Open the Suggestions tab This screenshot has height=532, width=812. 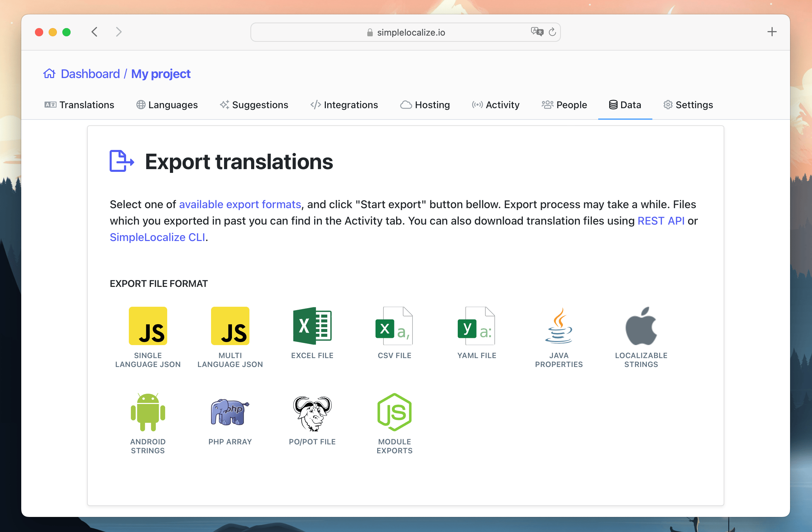pos(254,105)
